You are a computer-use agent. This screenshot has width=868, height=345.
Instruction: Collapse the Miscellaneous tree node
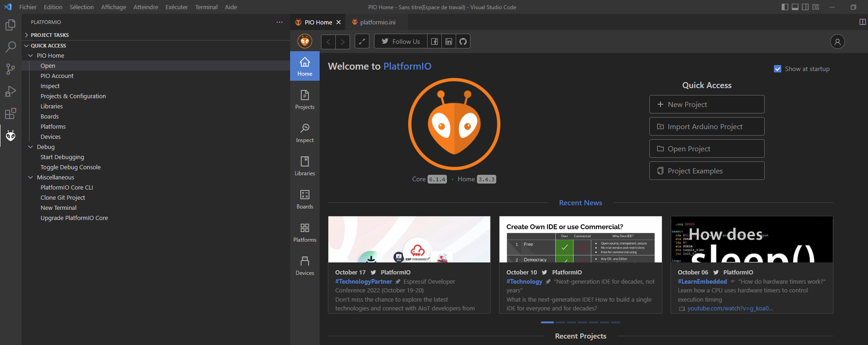(30, 177)
